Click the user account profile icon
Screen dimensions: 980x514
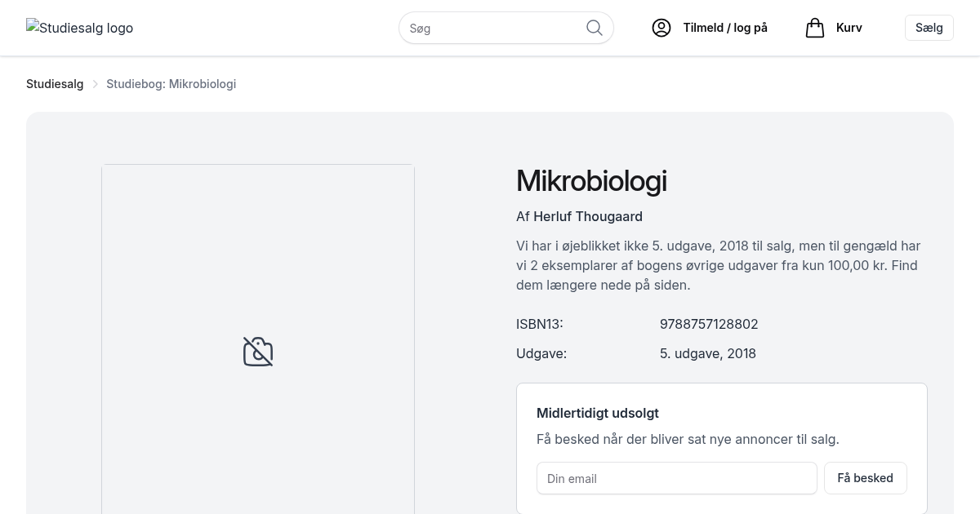pos(661,28)
